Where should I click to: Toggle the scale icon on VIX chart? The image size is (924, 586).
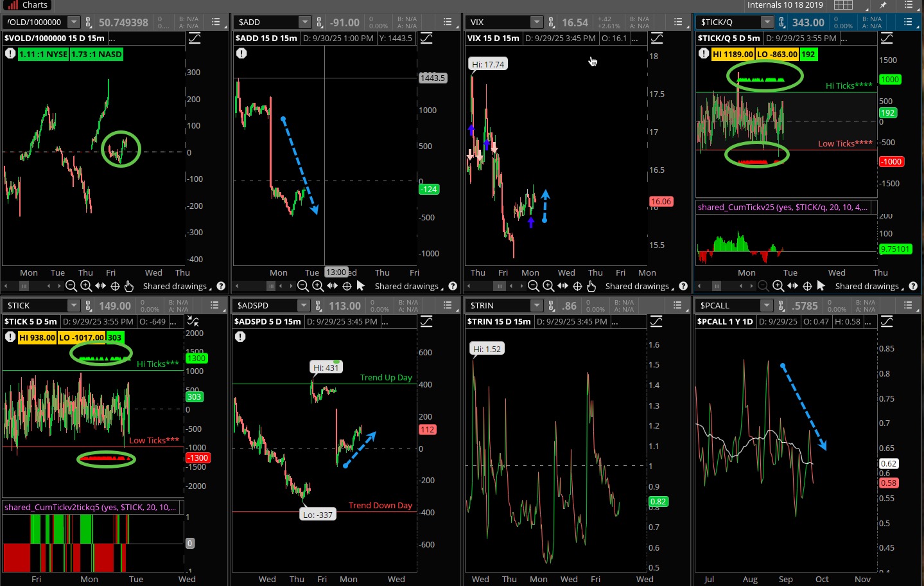(x=656, y=38)
